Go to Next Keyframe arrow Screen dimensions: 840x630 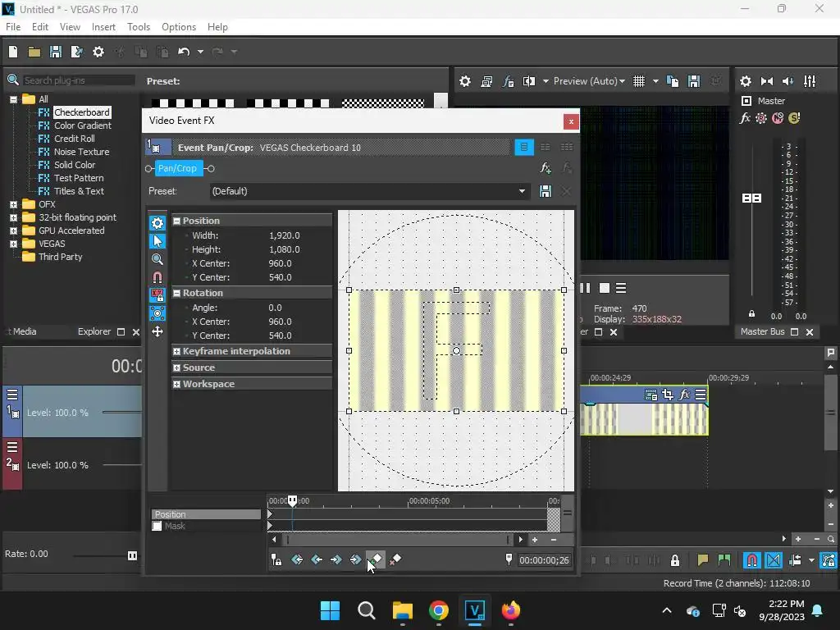pyautogui.click(x=336, y=559)
